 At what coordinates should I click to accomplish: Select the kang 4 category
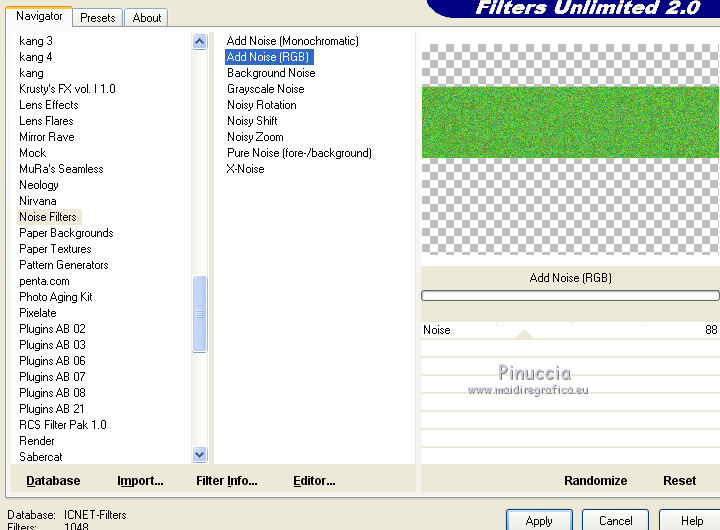pyautogui.click(x=35, y=57)
